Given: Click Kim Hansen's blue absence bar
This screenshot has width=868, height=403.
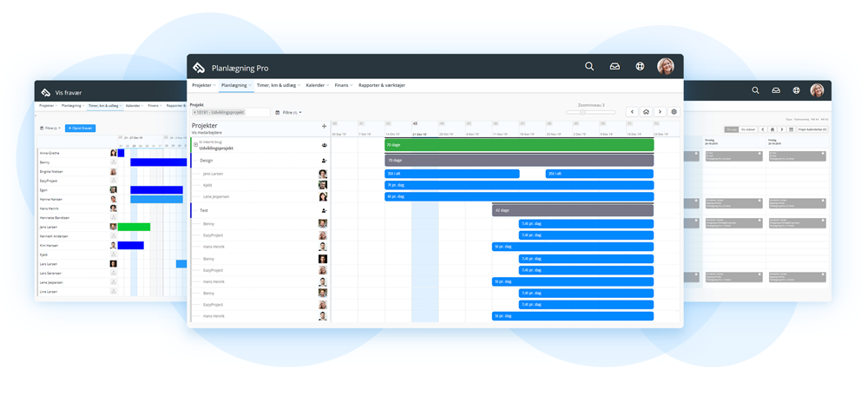Looking at the screenshot, I should 131,245.
